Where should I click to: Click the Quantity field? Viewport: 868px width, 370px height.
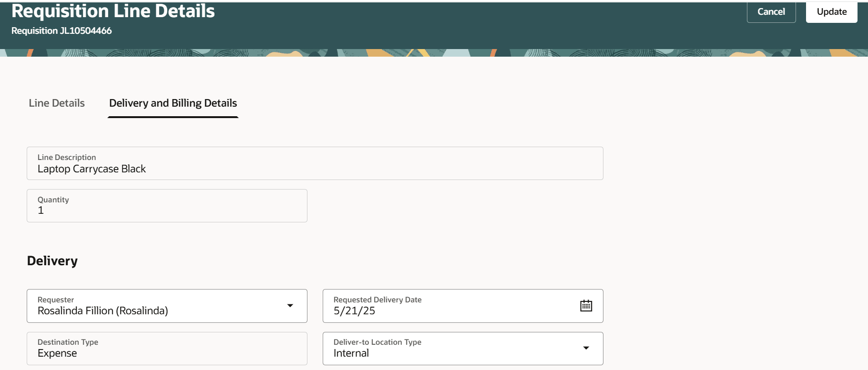point(167,206)
